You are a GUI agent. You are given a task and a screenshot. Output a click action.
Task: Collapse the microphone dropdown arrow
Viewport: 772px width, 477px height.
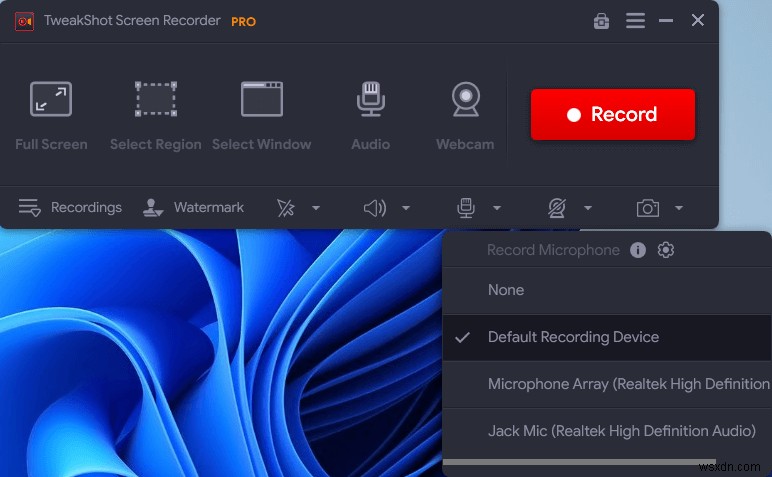497,208
